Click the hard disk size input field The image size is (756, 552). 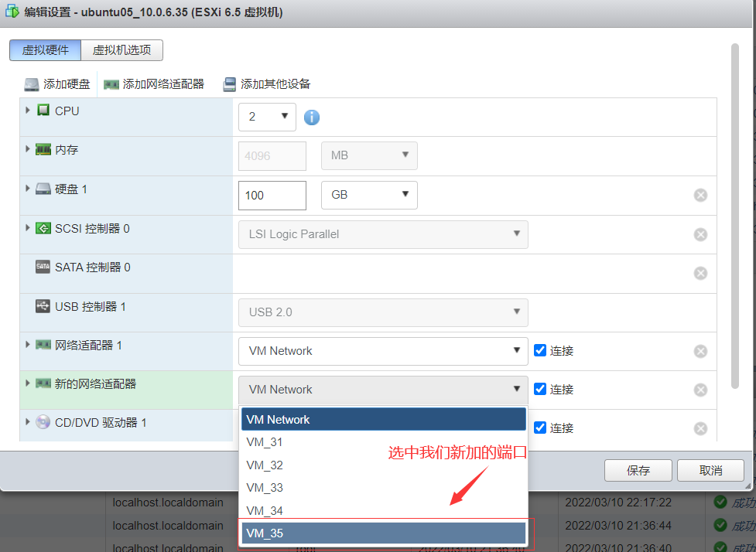pos(272,195)
